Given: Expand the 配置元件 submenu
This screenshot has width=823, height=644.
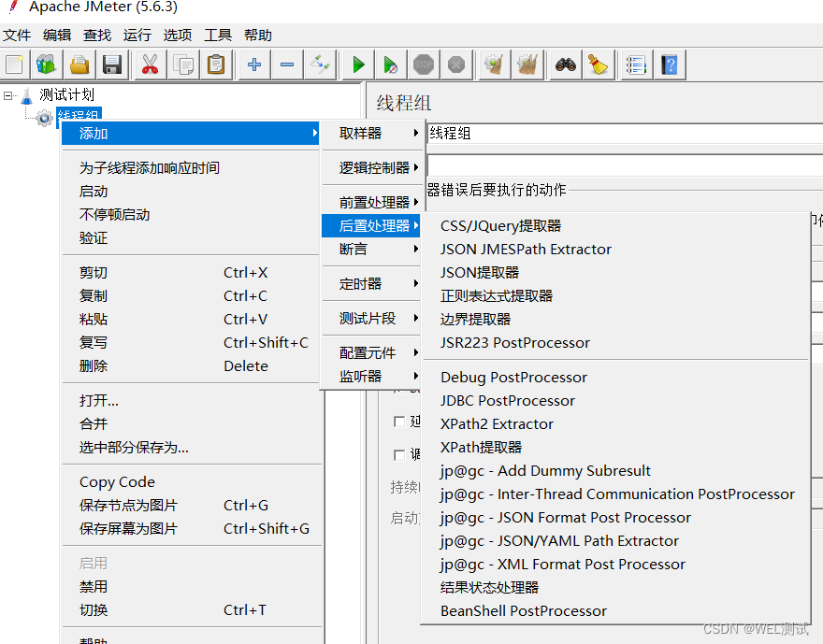Looking at the screenshot, I should [371, 353].
